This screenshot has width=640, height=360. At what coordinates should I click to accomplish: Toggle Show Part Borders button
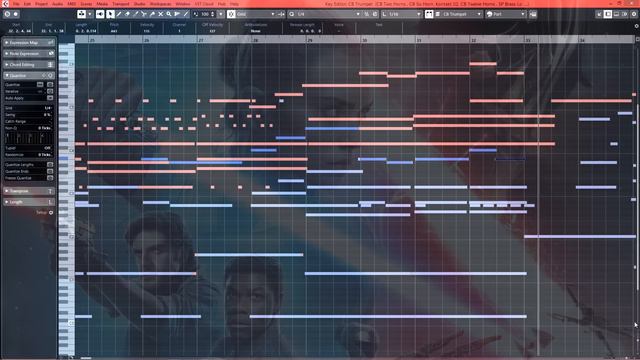coord(429,14)
